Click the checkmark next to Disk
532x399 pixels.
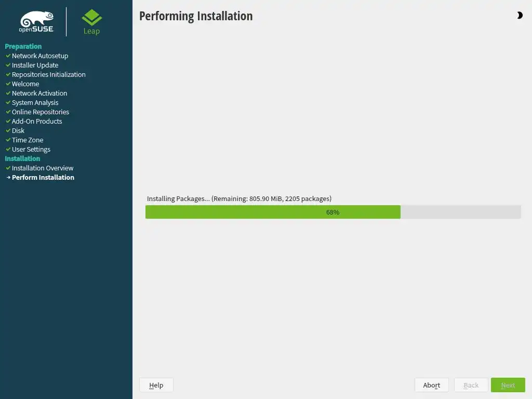click(x=8, y=130)
